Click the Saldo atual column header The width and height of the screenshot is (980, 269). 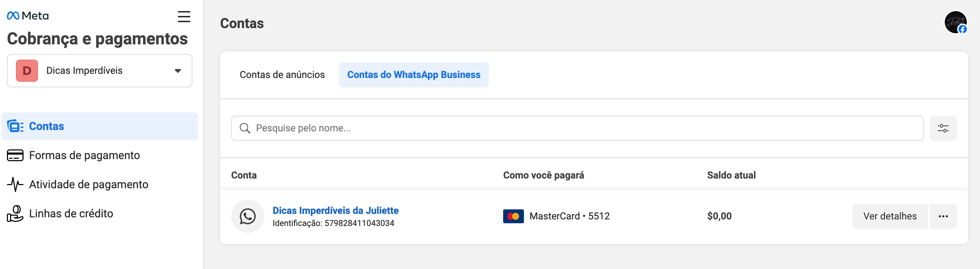(731, 175)
